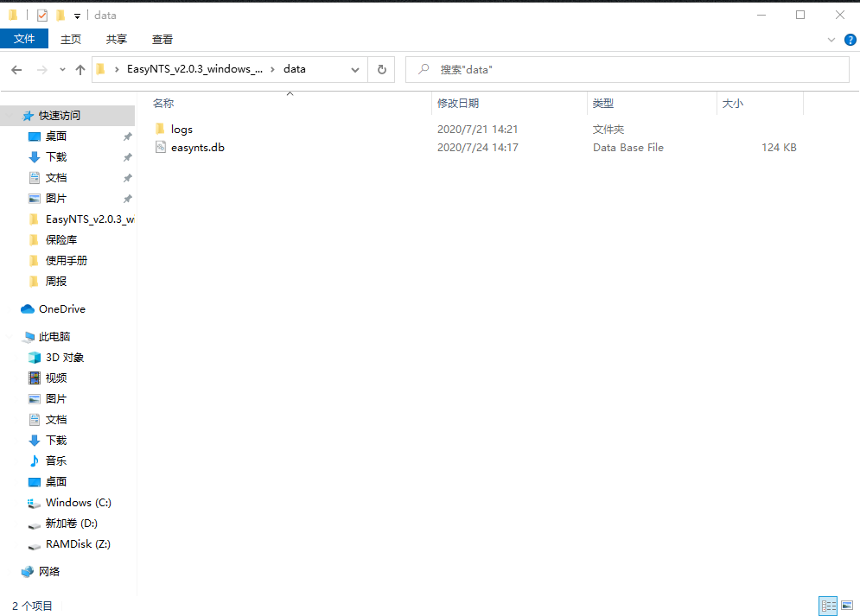Open pinned 桌面 under quick access
The width and height of the screenshot is (860, 616).
pos(56,136)
